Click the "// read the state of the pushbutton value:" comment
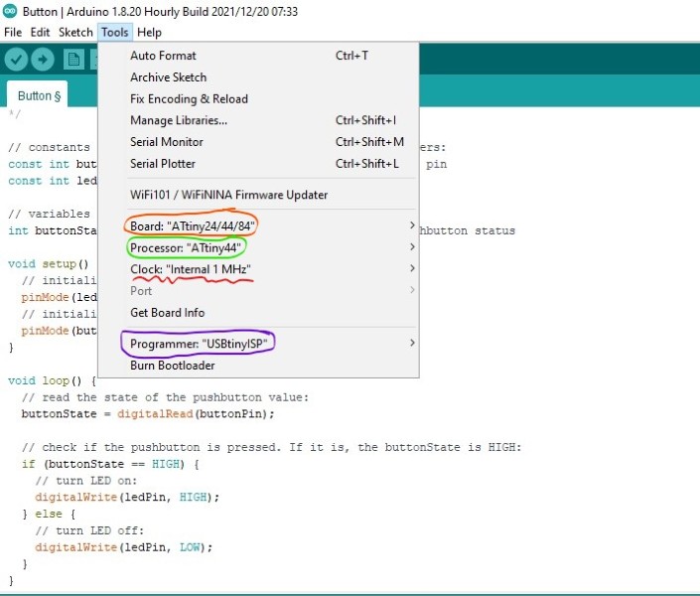Viewport: 700px width, 596px height. [x=165, y=397]
